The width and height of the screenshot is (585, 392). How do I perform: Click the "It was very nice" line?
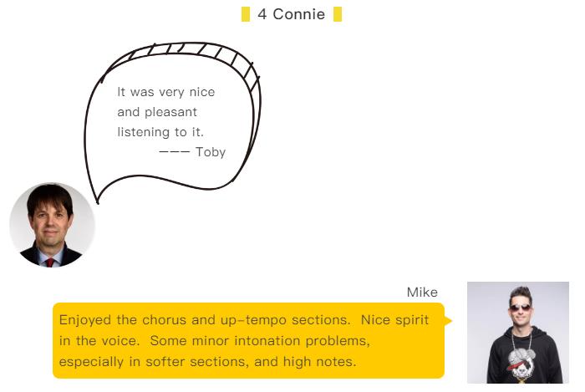pos(166,92)
